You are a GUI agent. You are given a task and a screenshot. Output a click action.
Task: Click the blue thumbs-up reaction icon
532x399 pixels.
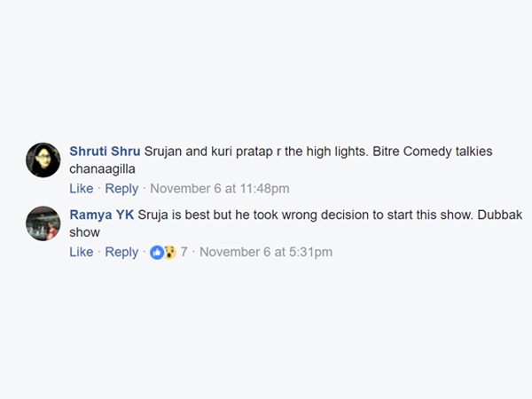coord(157,252)
